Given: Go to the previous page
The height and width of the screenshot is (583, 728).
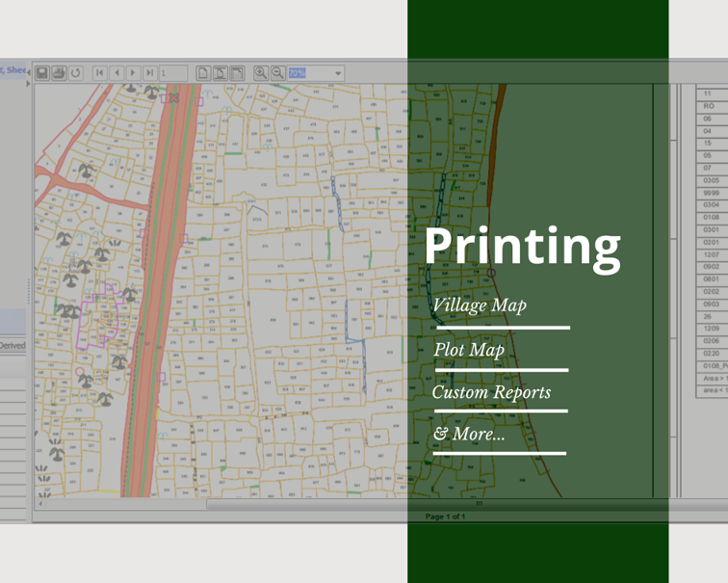Looking at the screenshot, I should coord(117,73).
